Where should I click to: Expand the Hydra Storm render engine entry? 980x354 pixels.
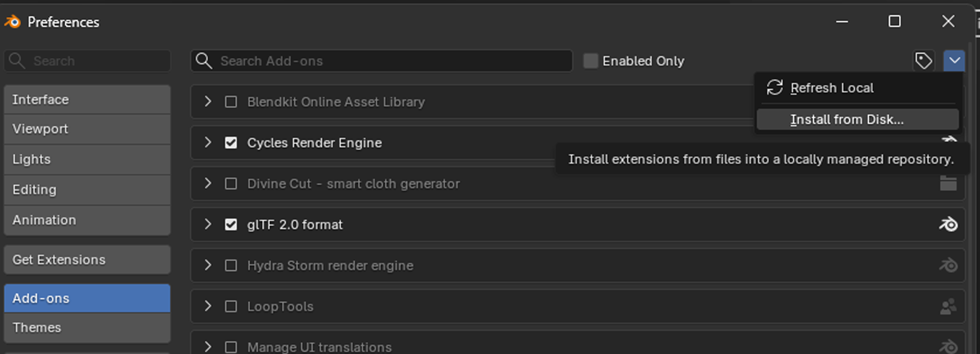click(x=208, y=265)
